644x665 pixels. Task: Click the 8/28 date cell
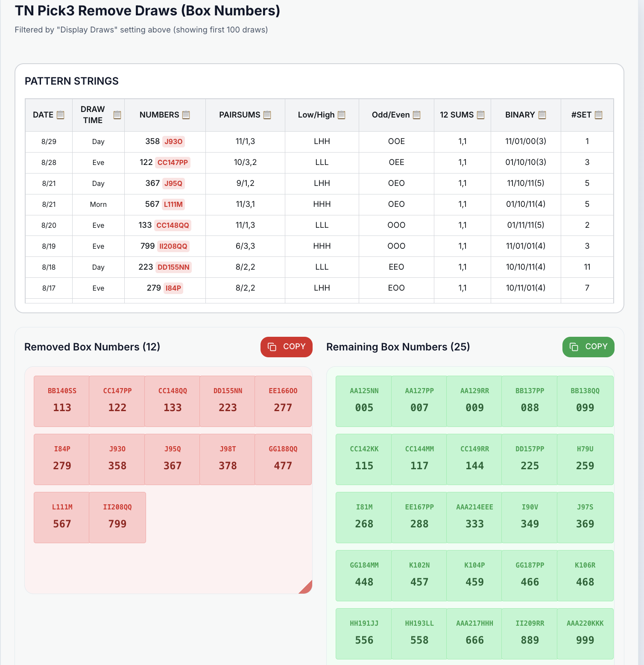[49, 162]
